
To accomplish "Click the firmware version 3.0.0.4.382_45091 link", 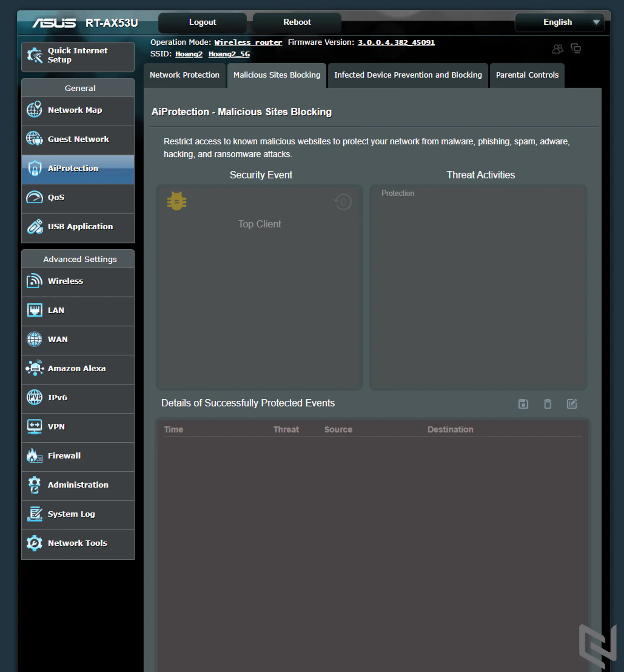I will tap(397, 43).
